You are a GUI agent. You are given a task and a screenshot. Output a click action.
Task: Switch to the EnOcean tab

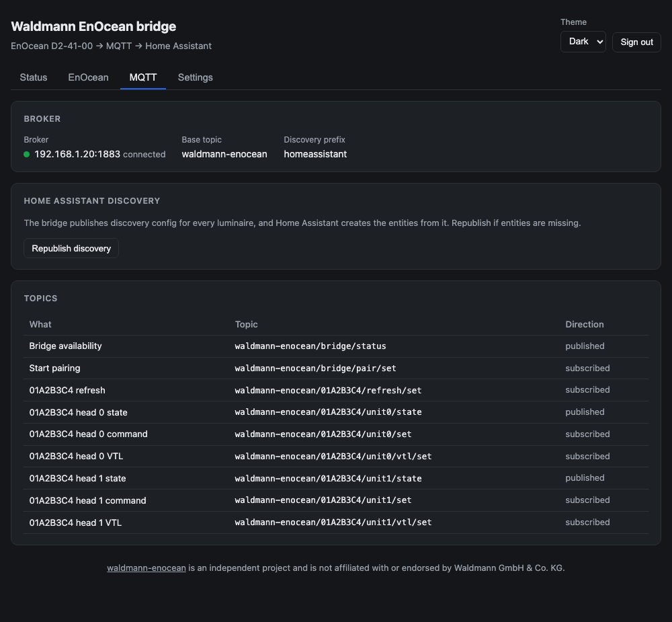click(88, 77)
